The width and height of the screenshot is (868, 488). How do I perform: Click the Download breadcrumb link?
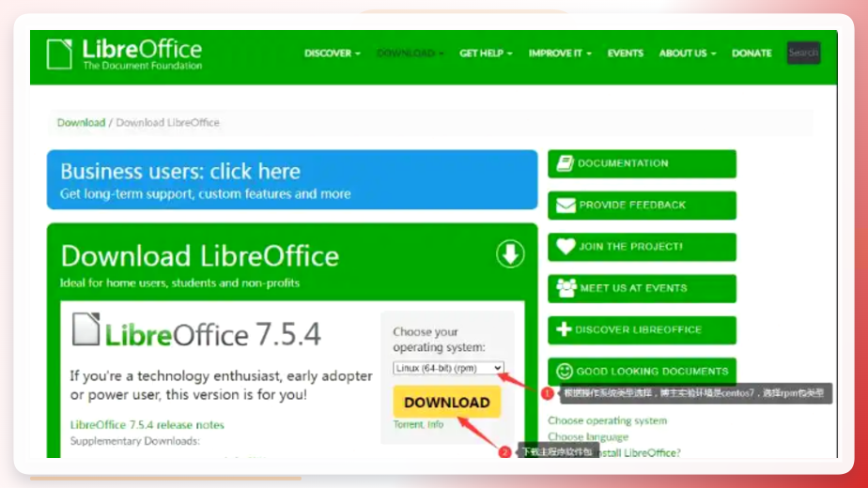click(x=81, y=122)
